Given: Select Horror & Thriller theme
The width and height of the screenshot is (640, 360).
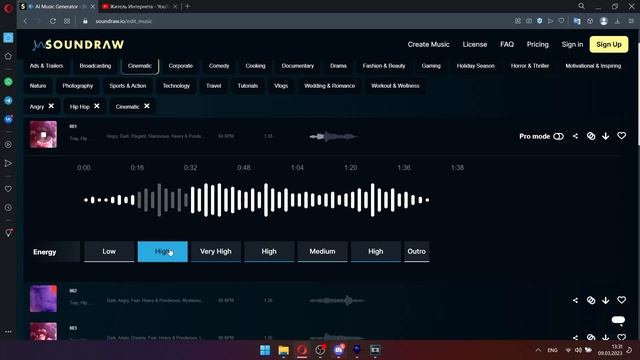Looking at the screenshot, I should (530, 66).
